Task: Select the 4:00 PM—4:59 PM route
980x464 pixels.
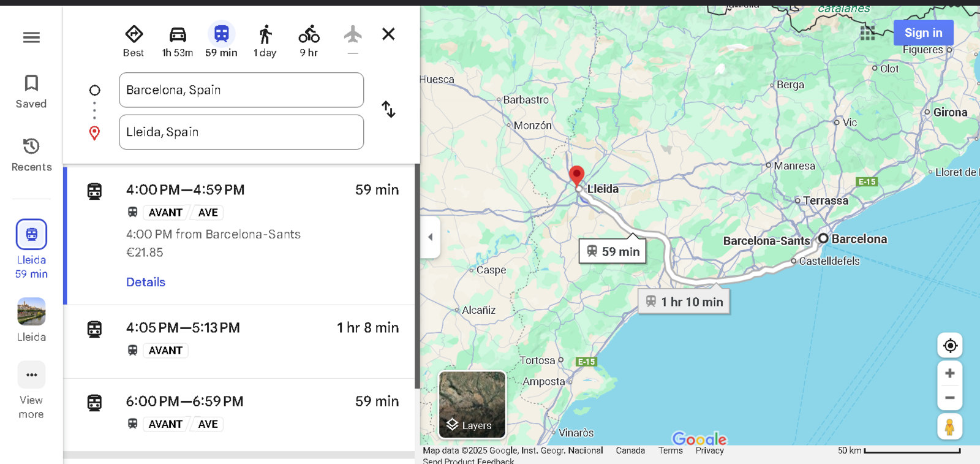Action: pyautogui.click(x=240, y=235)
